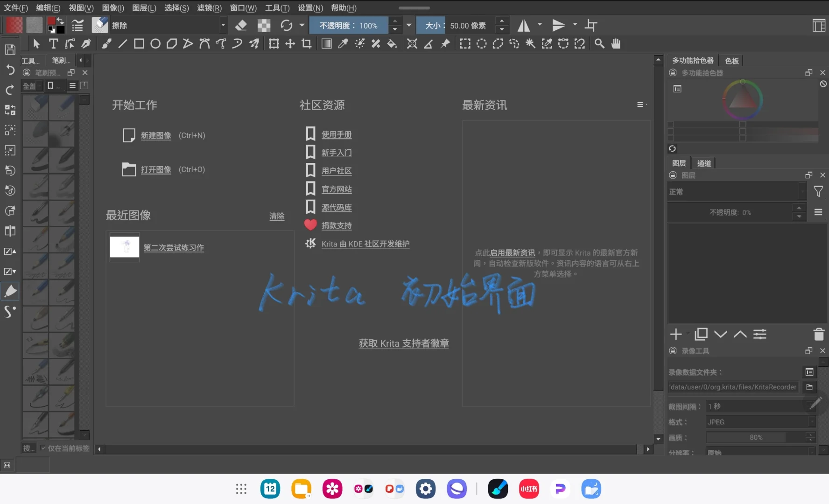Screen dimensions: 829x504
Task: Open the JPEG format dropdown
Action: [761, 422]
